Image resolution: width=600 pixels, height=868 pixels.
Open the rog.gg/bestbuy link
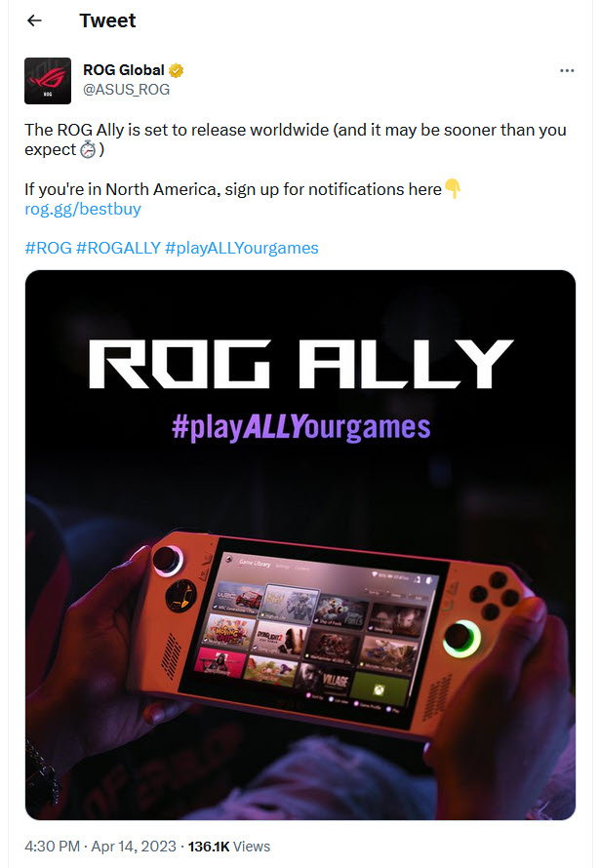click(x=82, y=209)
